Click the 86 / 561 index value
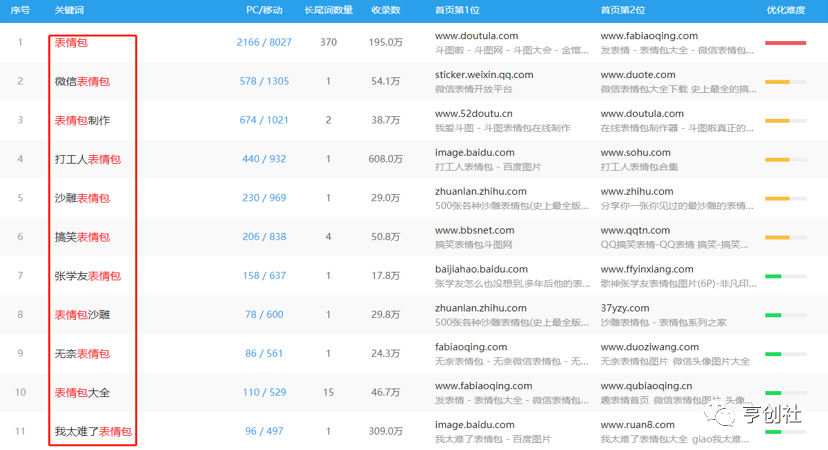 point(264,353)
